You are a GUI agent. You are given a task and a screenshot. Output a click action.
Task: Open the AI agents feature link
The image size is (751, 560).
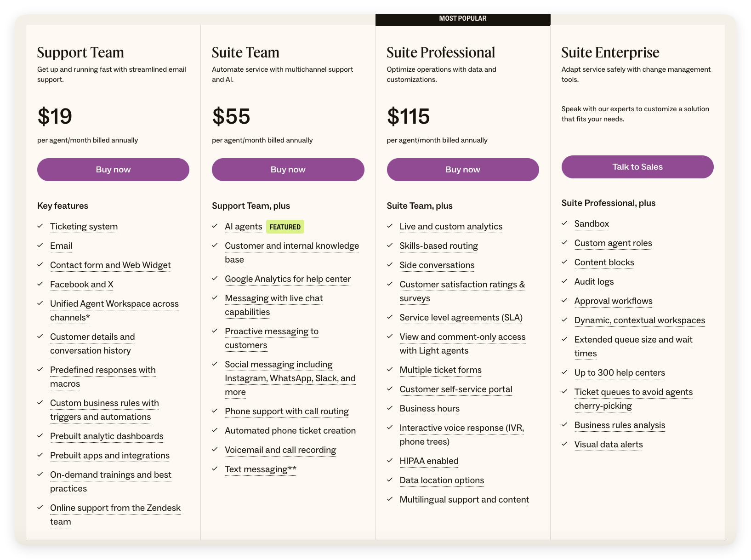tap(244, 227)
